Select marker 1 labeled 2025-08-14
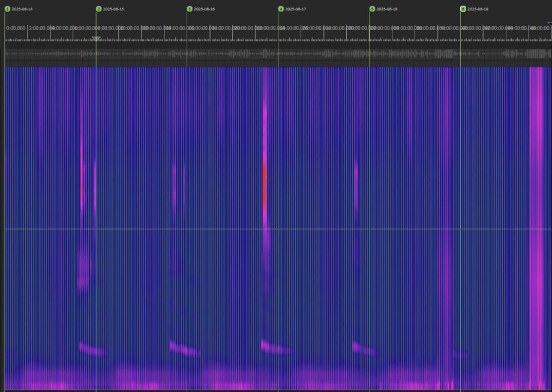 coord(7,9)
